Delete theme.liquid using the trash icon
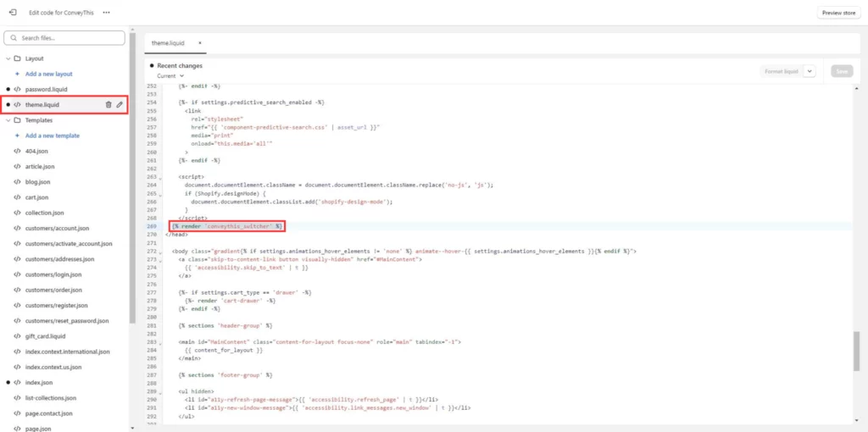The height and width of the screenshot is (432, 868). pos(108,105)
